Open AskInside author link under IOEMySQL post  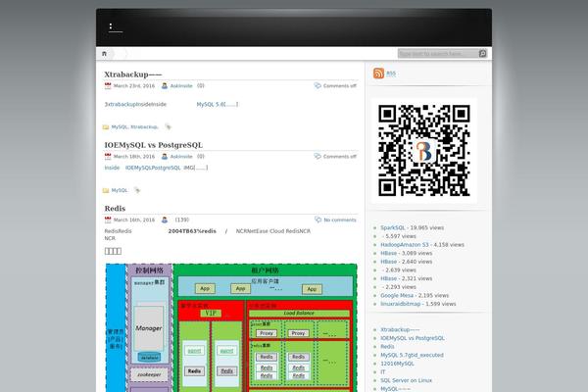click(x=181, y=157)
